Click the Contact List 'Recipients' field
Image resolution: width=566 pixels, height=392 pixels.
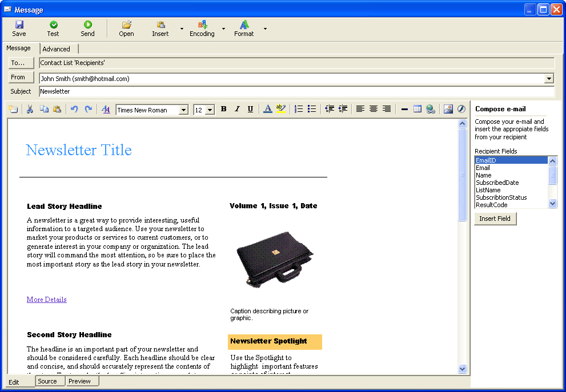296,63
